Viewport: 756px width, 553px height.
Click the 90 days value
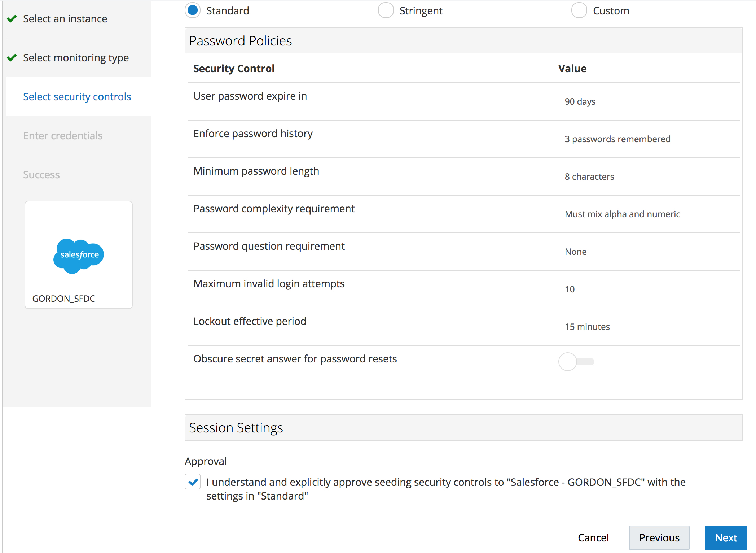[x=580, y=101]
